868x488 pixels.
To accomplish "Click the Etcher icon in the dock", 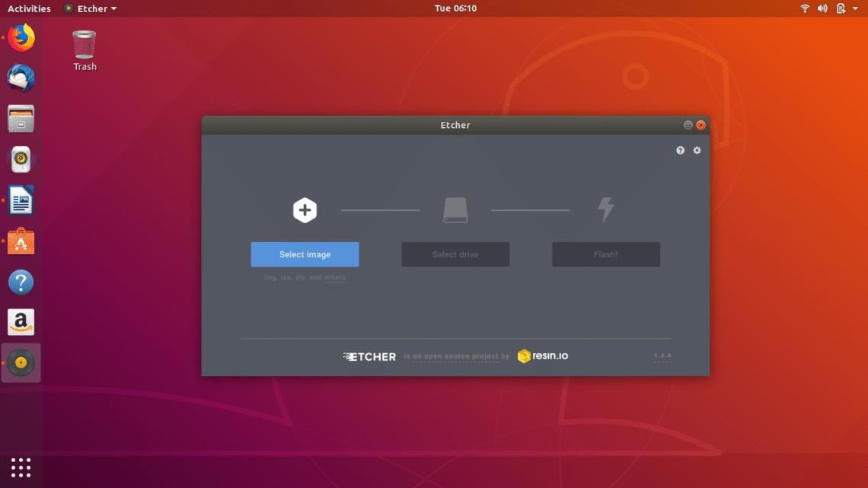I will pyautogui.click(x=21, y=363).
